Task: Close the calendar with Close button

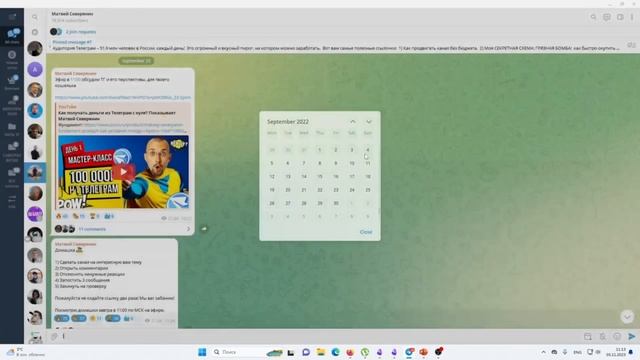Action: 366,232
